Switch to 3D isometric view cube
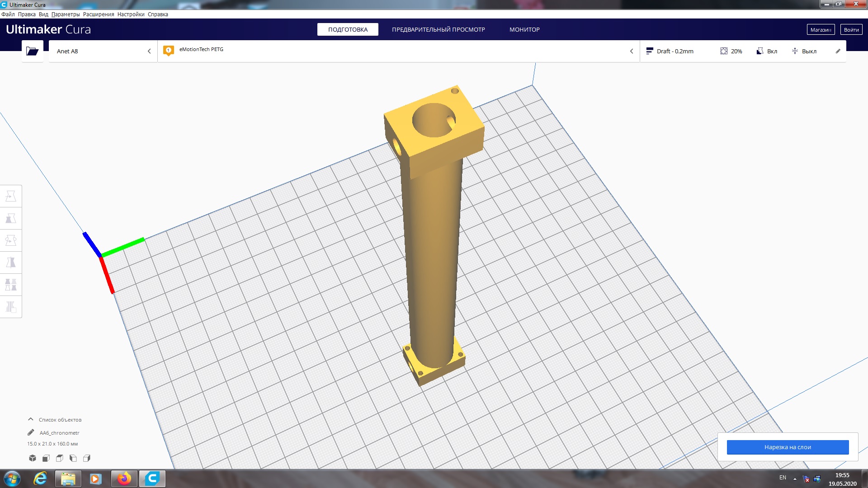Image resolution: width=868 pixels, height=488 pixels. pyautogui.click(x=33, y=458)
